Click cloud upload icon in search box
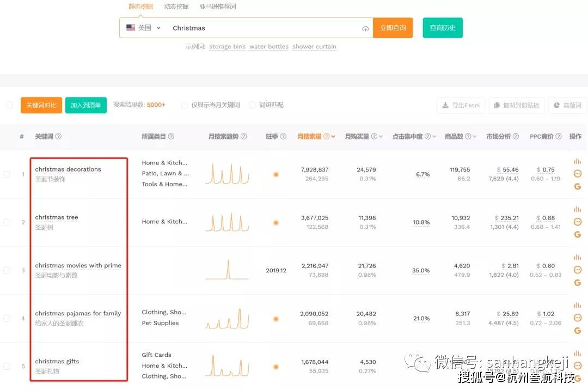This screenshot has width=588, height=390. (365, 28)
